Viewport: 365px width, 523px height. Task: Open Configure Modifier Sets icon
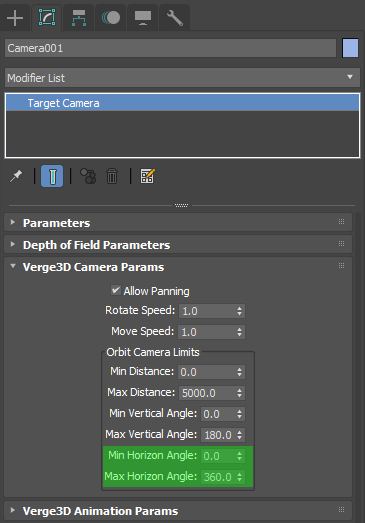(x=147, y=176)
